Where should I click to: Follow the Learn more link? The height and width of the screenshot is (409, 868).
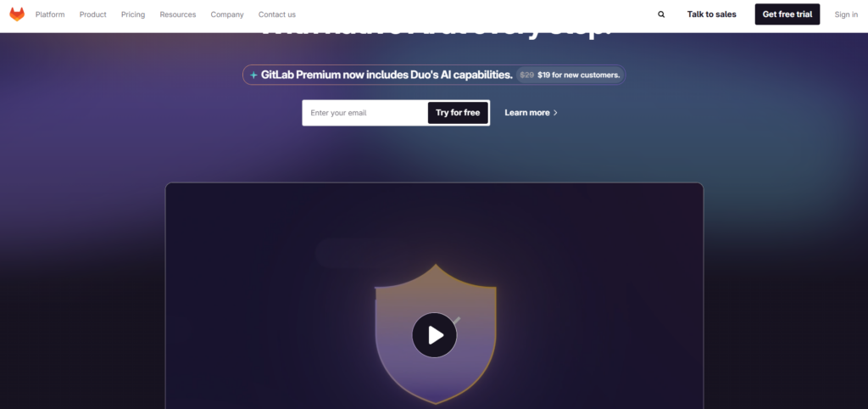531,113
